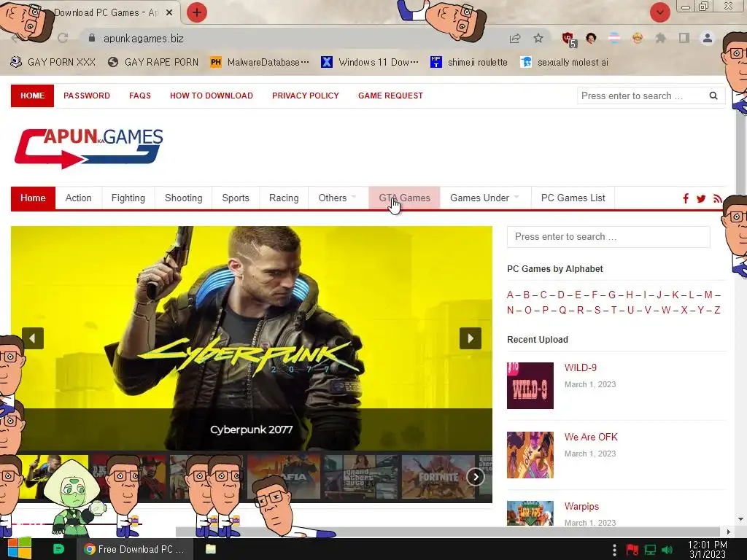
Task: Select the Shooting category tab
Action: click(183, 198)
